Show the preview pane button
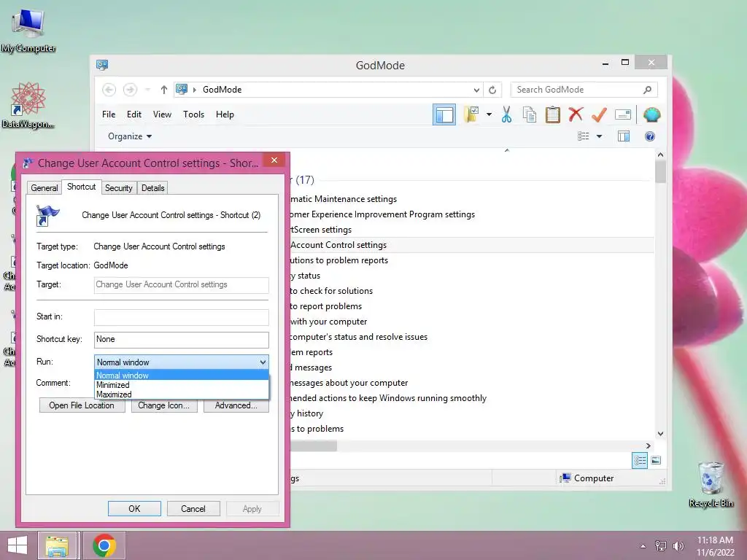The height and width of the screenshot is (560, 747). tap(624, 136)
